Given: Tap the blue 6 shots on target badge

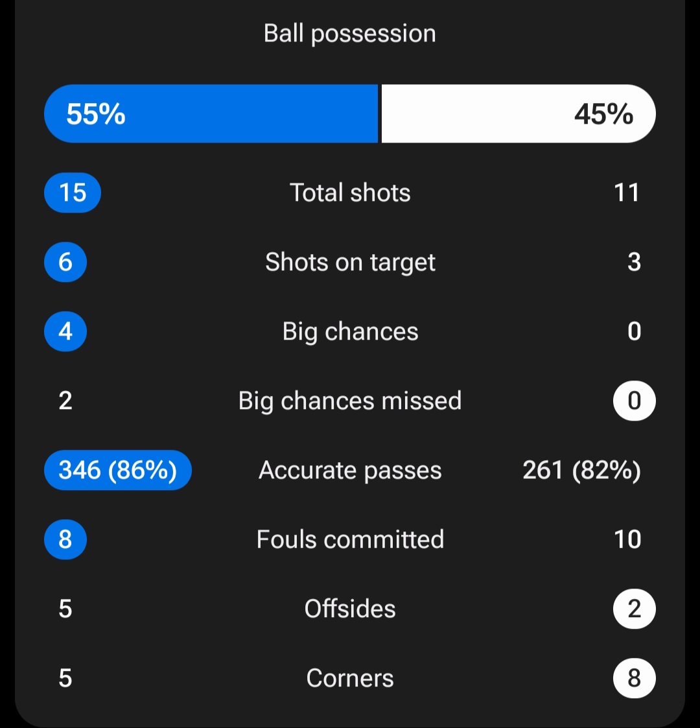Looking at the screenshot, I should click(65, 262).
